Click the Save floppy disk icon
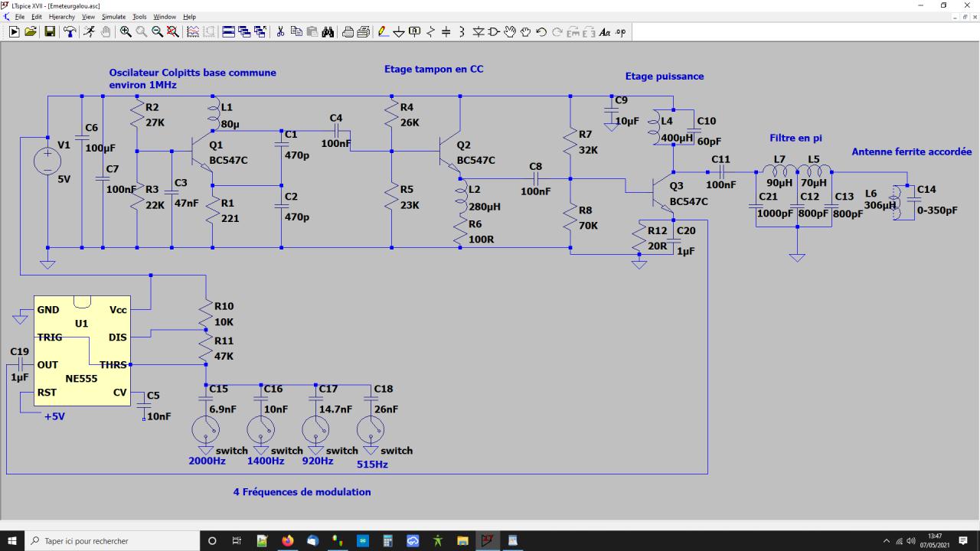The height and width of the screenshot is (551, 980). (50, 31)
